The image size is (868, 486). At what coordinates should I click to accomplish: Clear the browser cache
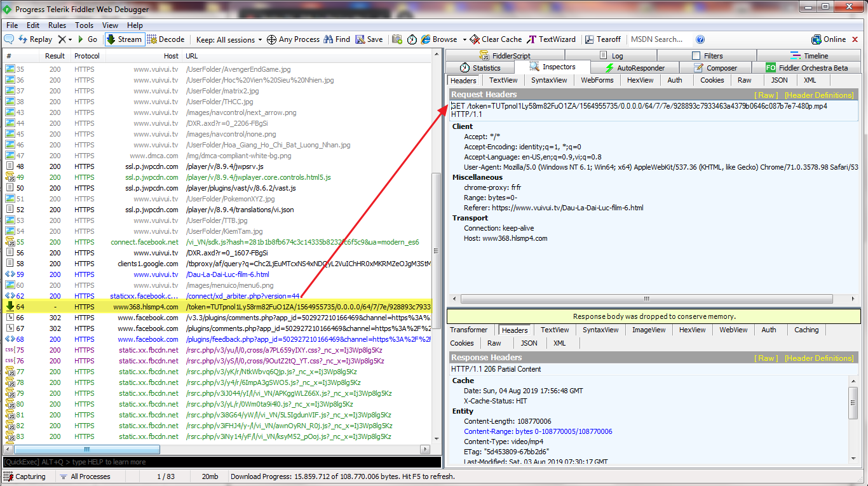pos(496,39)
